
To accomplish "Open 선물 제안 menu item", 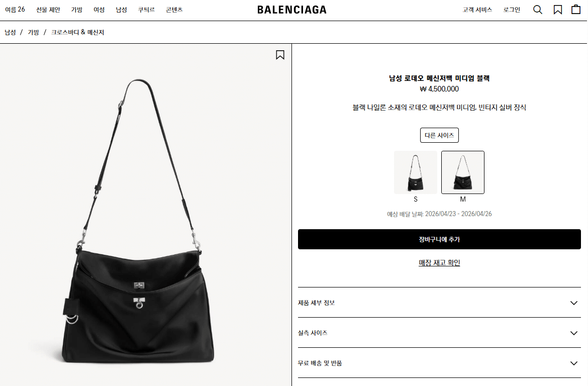I will coord(48,10).
